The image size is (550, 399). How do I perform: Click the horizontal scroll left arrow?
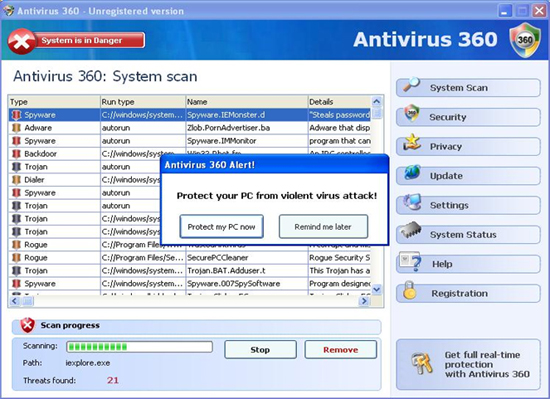click(14, 301)
